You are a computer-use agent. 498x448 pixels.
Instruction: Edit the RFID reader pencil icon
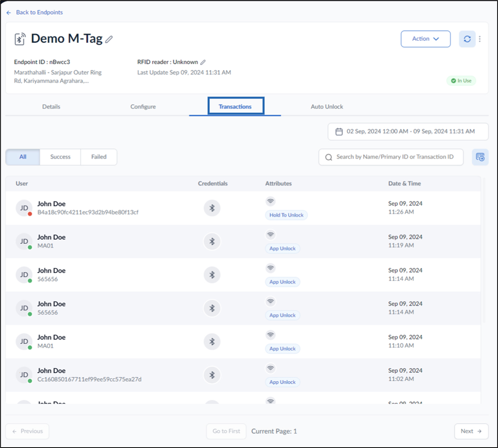tap(203, 62)
